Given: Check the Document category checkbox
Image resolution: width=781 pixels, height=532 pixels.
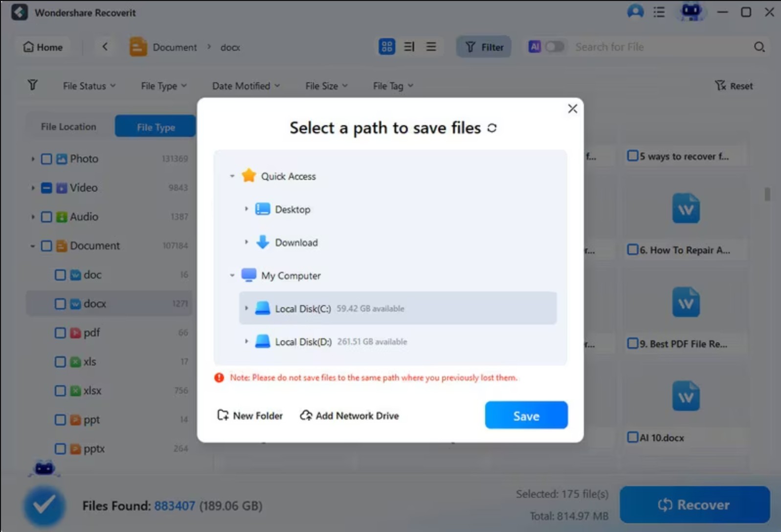Looking at the screenshot, I should pyautogui.click(x=46, y=245).
